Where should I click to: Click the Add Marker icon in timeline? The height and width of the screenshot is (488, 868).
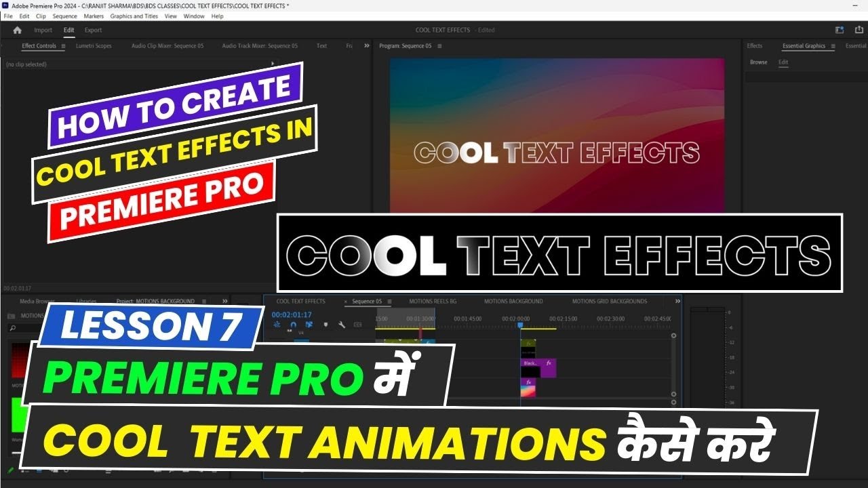tap(325, 325)
